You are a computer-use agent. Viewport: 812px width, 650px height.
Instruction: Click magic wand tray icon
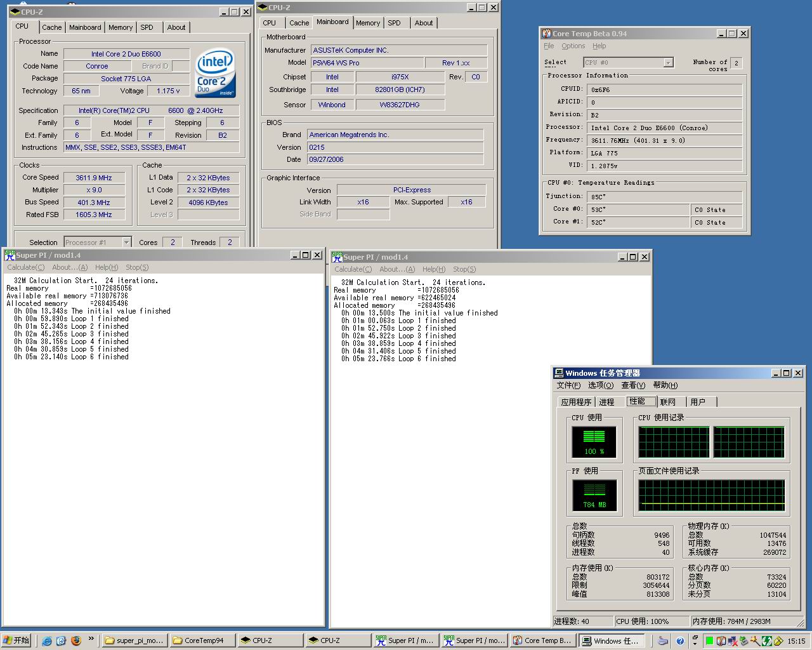[755, 641]
